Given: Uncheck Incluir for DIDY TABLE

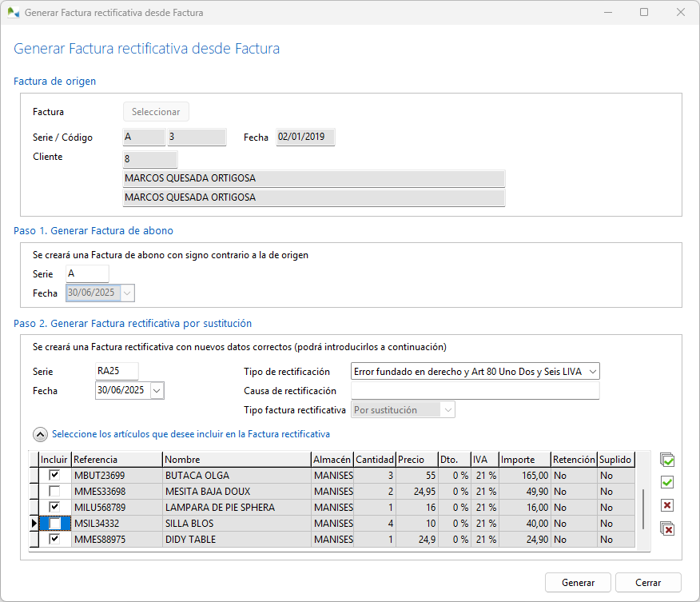Looking at the screenshot, I should pos(54,540).
